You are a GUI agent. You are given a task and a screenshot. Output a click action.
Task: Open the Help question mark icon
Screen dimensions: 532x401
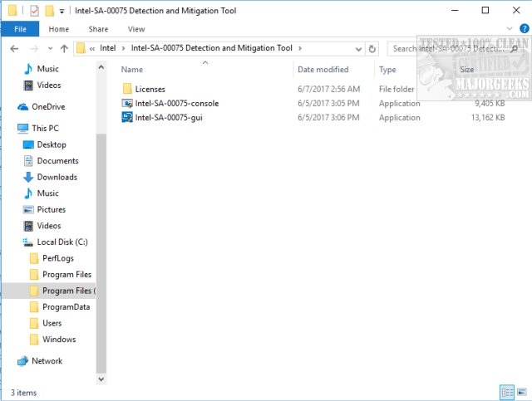coord(525,28)
